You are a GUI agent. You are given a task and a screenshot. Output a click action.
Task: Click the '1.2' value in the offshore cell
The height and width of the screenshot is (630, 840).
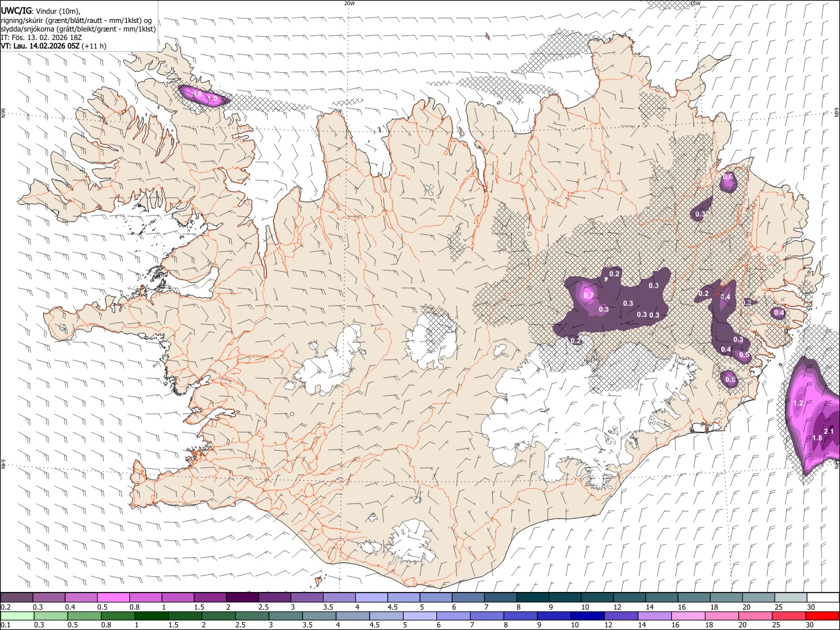tap(798, 403)
